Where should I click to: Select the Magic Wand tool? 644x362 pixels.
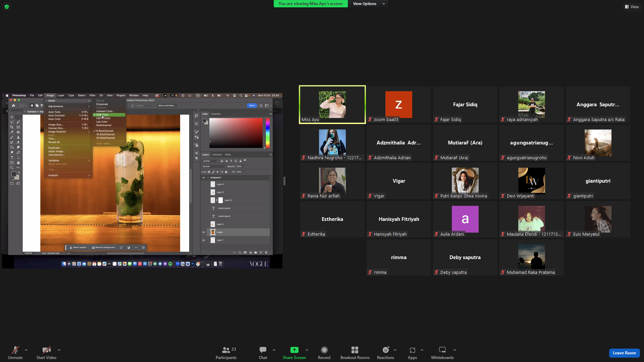tap(18, 122)
